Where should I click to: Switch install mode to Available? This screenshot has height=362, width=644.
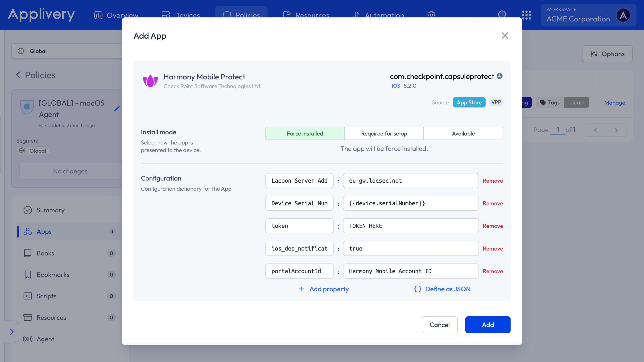point(463,133)
